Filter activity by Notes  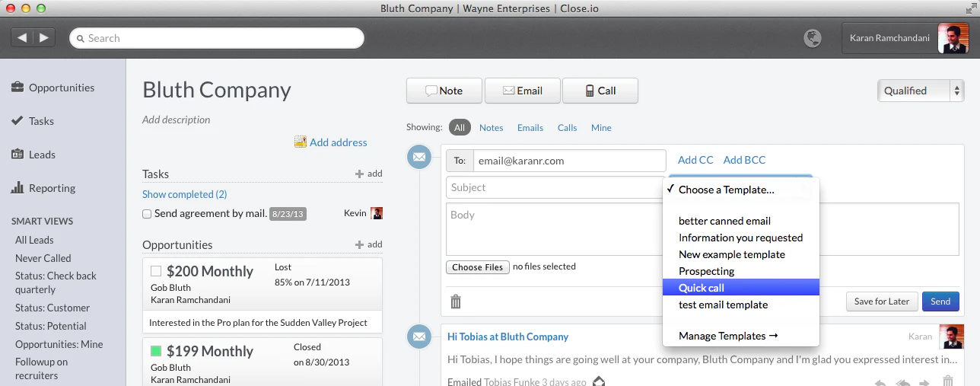491,128
